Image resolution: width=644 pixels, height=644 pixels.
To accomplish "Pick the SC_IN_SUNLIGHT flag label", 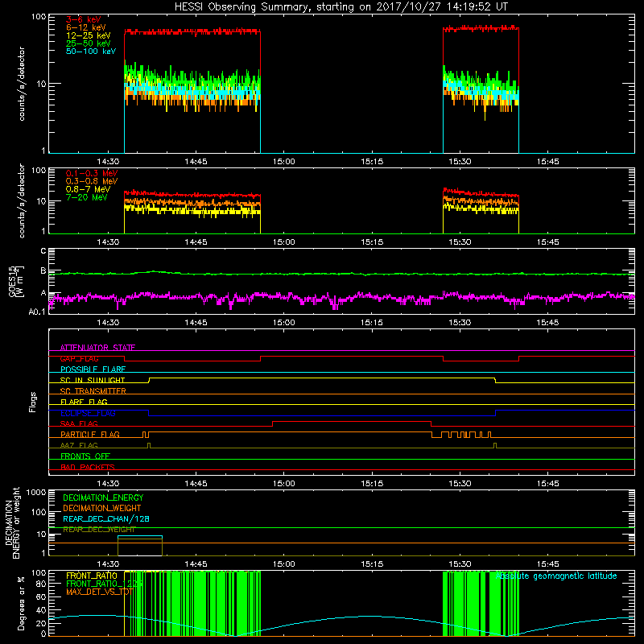I will (x=93, y=380).
